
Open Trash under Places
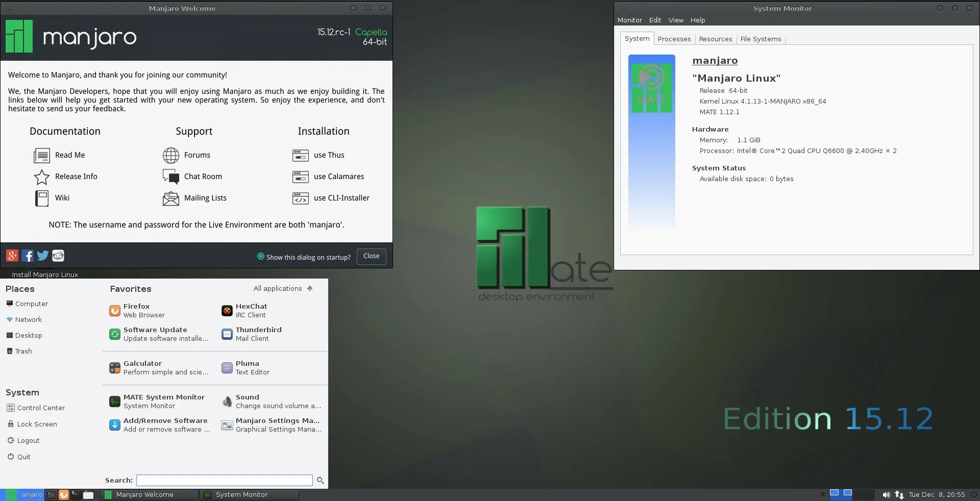point(19,351)
